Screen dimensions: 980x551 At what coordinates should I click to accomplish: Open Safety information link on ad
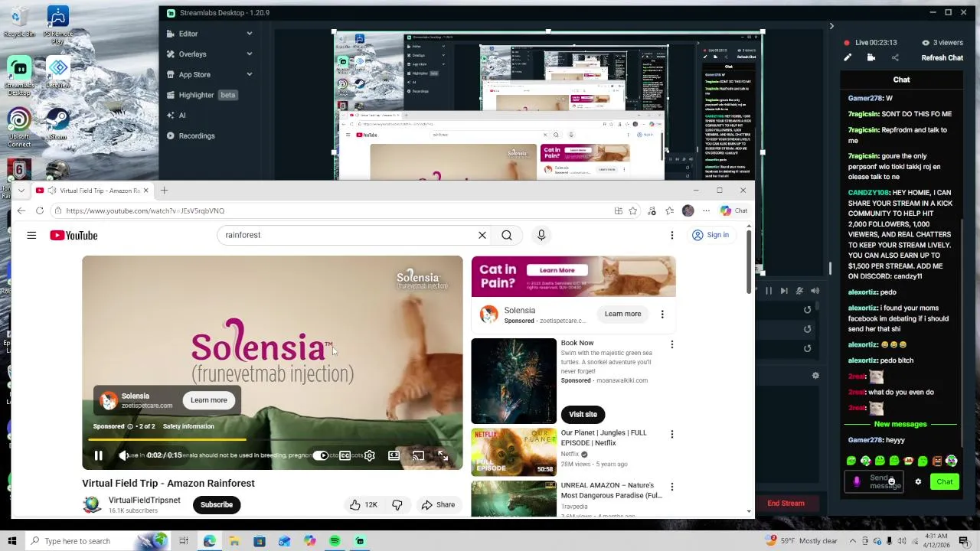(188, 426)
